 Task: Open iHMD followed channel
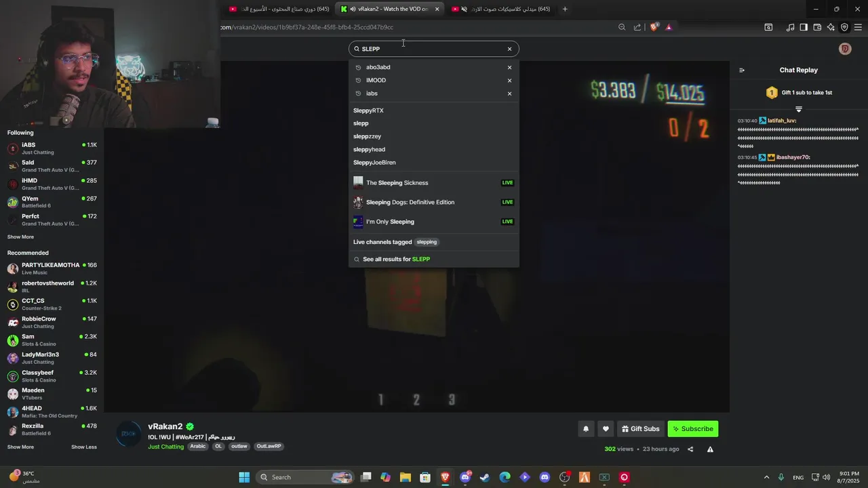[52, 184]
